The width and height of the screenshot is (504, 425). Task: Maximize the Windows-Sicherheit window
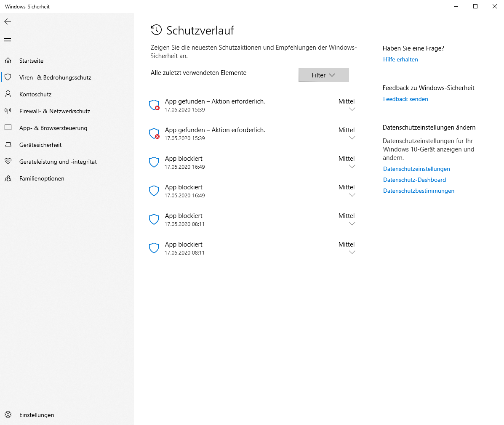[475, 6]
